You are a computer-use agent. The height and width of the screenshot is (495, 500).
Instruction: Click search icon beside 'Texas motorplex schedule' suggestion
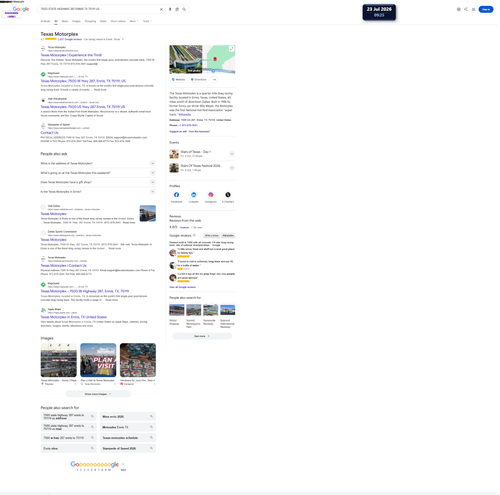[151, 438]
